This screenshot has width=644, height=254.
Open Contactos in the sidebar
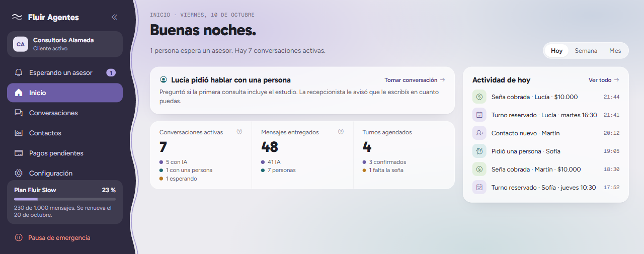[x=65, y=133]
